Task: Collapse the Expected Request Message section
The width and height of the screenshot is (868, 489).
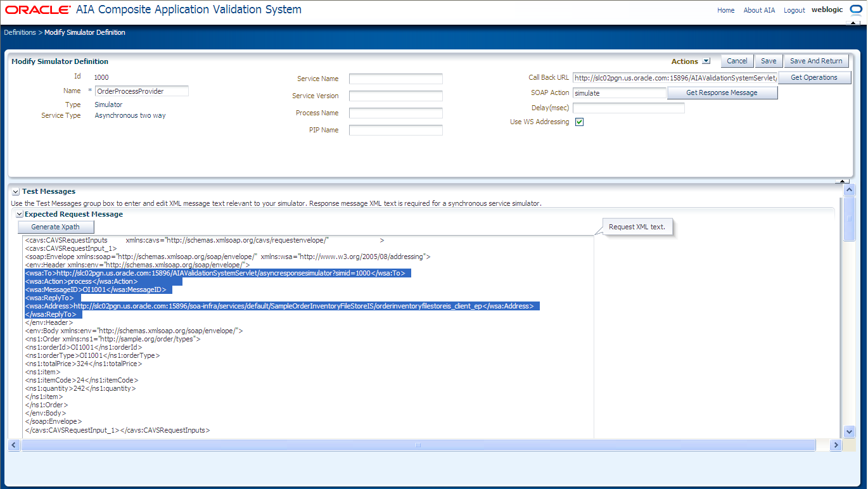Action: click(19, 214)
